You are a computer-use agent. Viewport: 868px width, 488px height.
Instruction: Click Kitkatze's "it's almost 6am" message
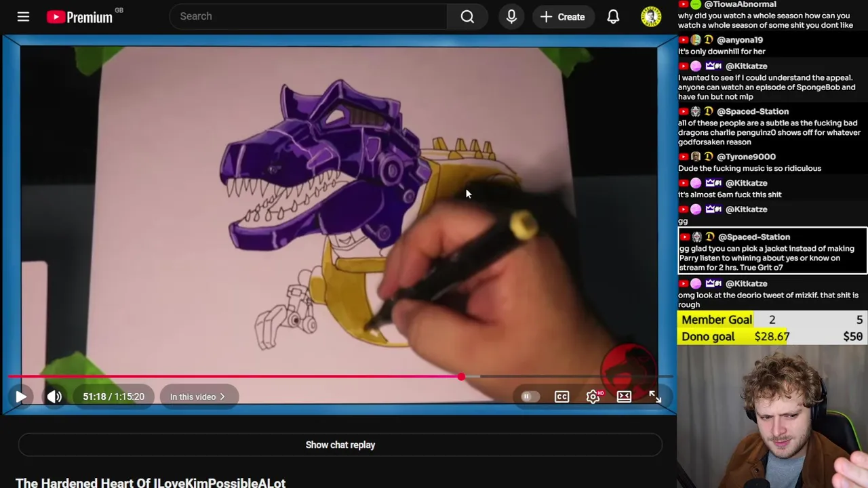click(730, 195)
